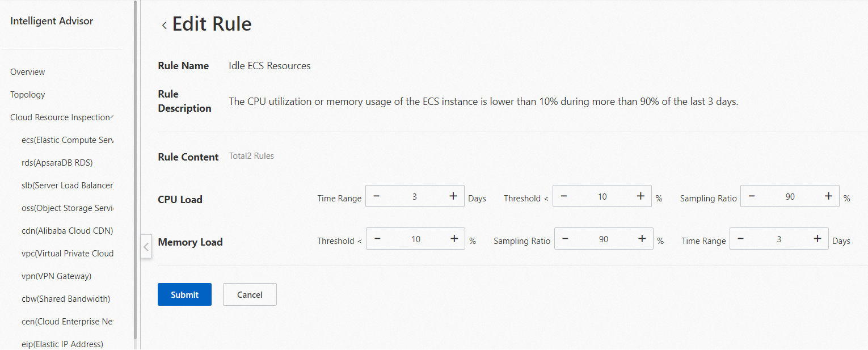Increase Memory Load Time Range days
Viewport: 868px width, 350px height.
pos(818,239)
